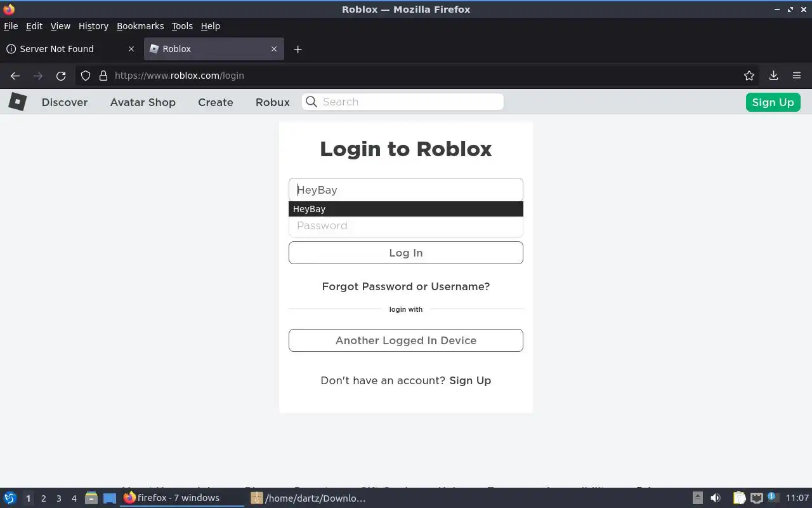Open the Edit menu
This screenshot has height=508, width=812.
pos(34,26)
